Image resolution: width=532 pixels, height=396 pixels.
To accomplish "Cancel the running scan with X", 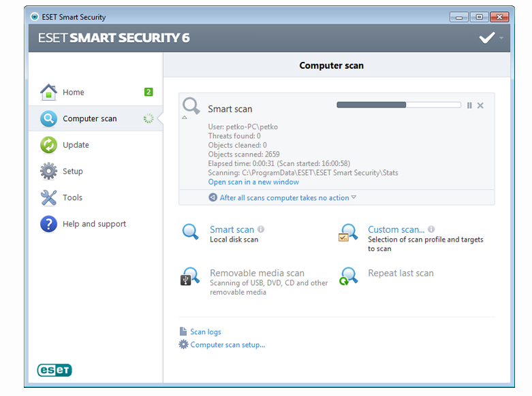I will (x=480, y=105).
